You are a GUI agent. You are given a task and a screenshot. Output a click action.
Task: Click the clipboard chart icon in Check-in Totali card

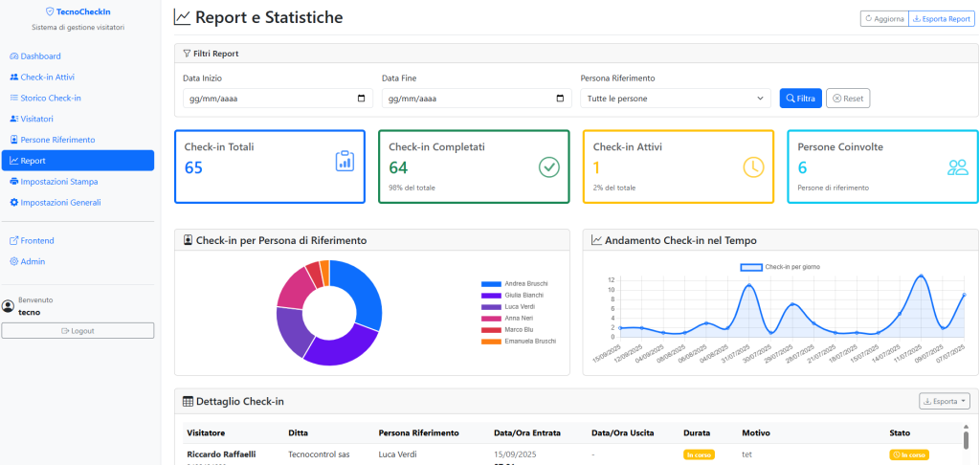pyautogui.click(x=345, y=162)
